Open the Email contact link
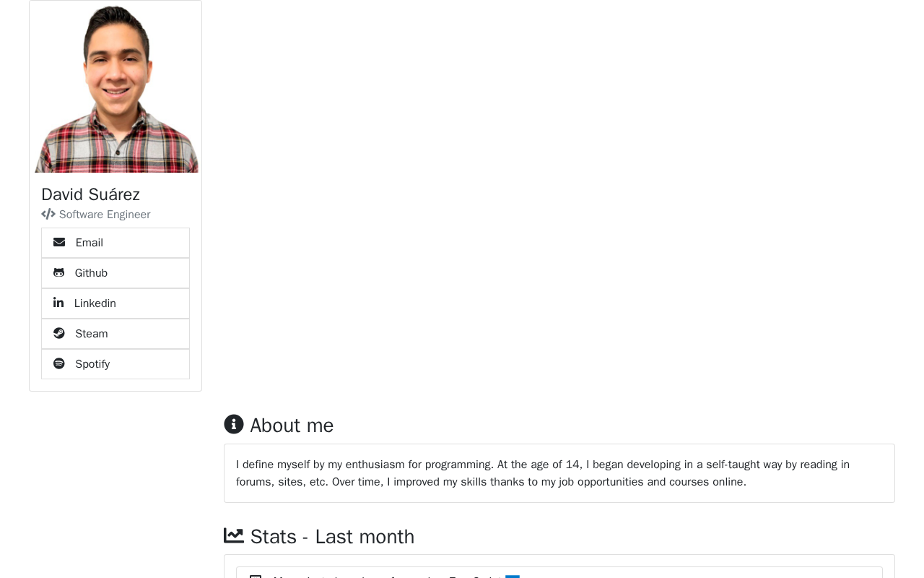This screenshot has width=924, height=578. (90, 243)
